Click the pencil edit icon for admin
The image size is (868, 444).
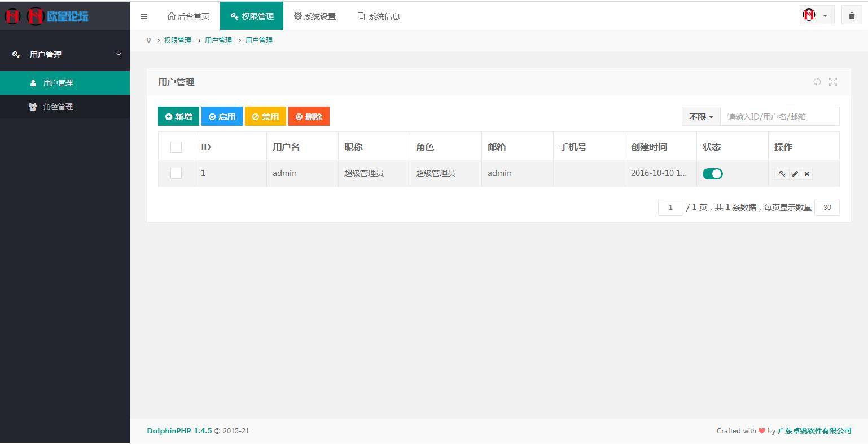point(795,174)
